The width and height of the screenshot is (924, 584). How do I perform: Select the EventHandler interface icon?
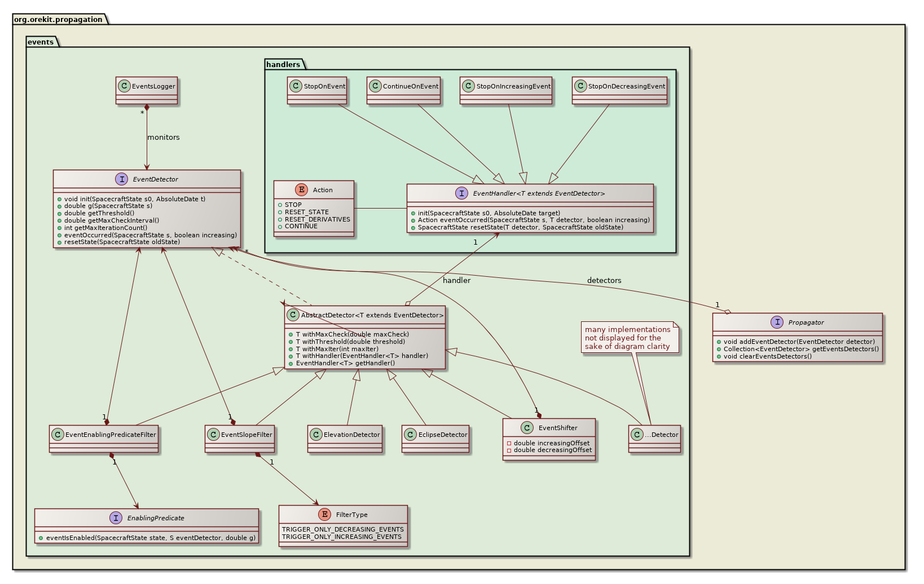461,193
